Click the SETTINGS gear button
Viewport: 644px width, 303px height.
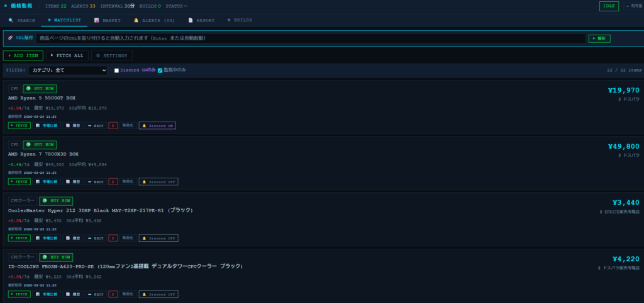[112, 55]
